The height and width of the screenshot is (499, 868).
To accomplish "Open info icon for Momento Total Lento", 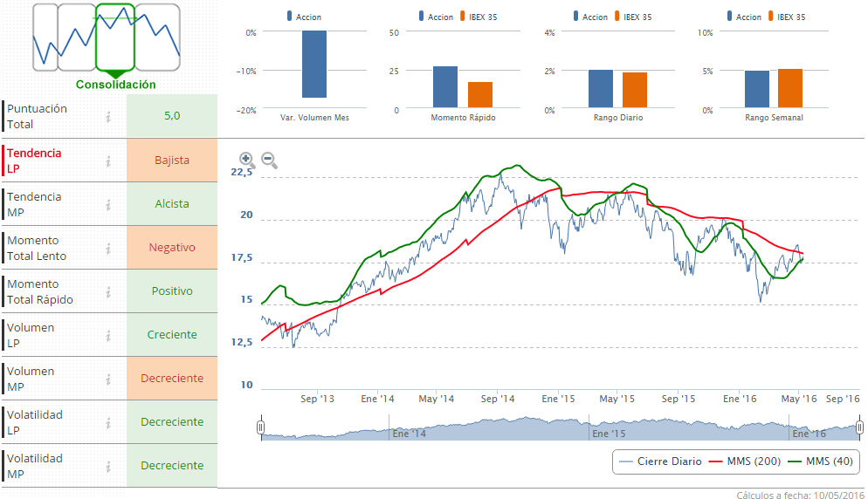I will [109, 248].
